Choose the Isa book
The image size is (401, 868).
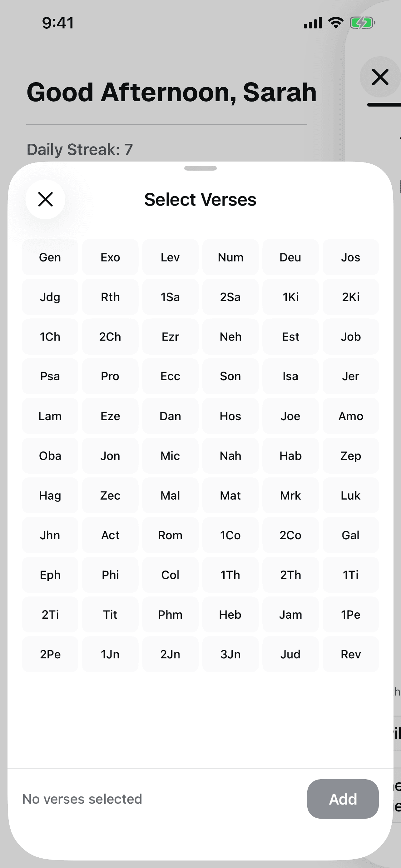click(290, 376)
